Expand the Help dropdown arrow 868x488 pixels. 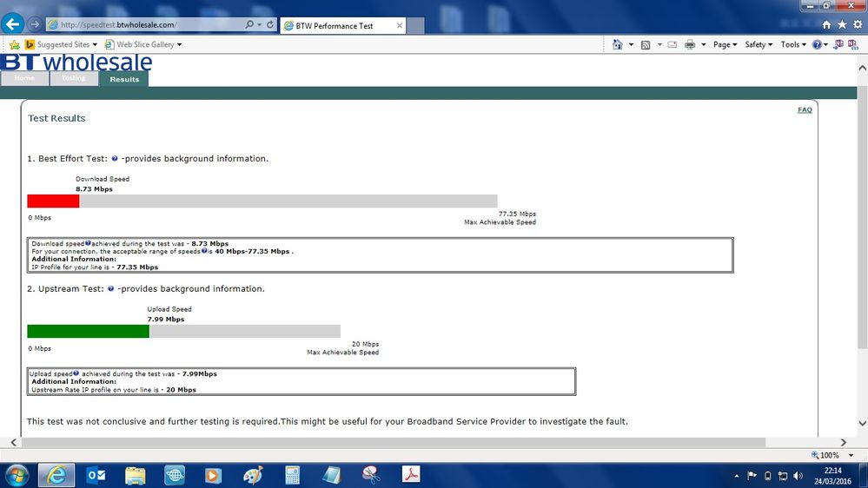coord(826,45)
